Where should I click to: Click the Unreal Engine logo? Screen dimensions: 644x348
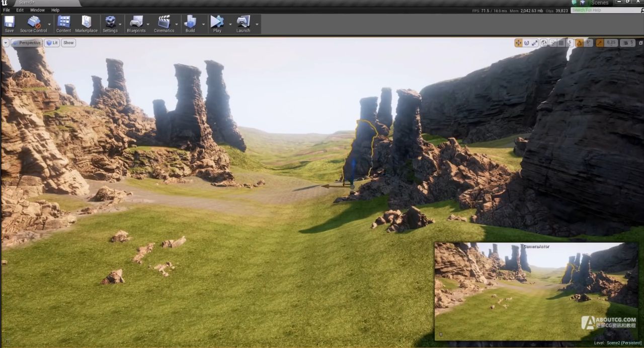5,3
